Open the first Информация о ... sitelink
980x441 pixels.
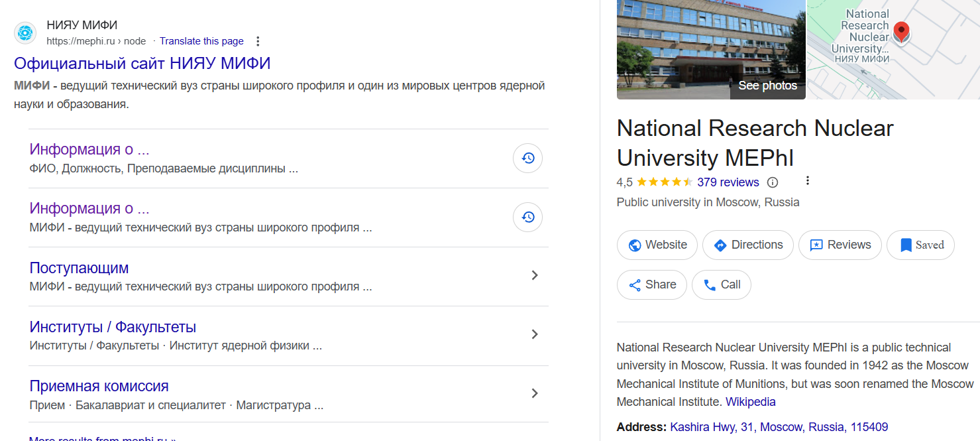point(89,149)
